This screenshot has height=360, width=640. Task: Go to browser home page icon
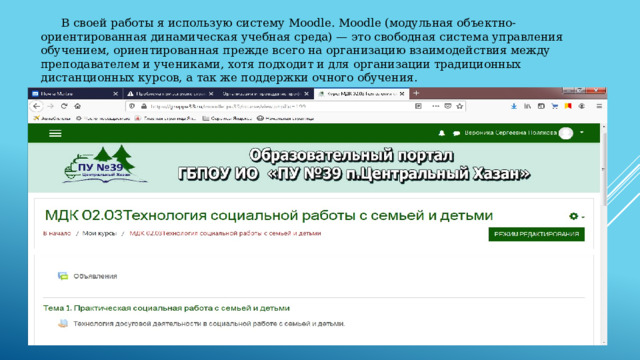click(x=78, y=106)
